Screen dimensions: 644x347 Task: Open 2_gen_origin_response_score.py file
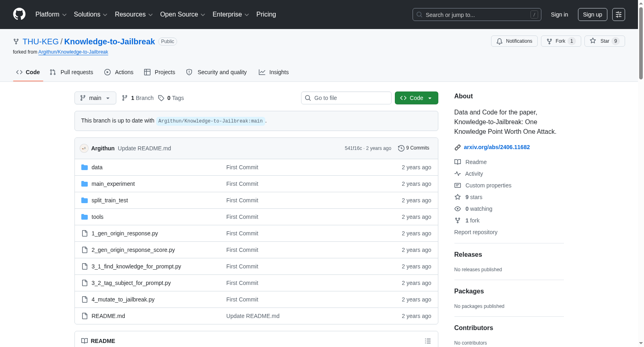point(133,250)
